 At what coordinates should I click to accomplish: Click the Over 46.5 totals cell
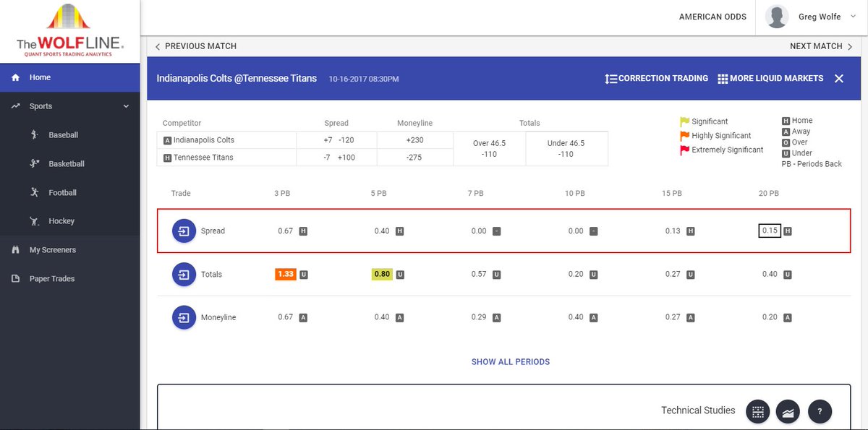click(489, 149)
